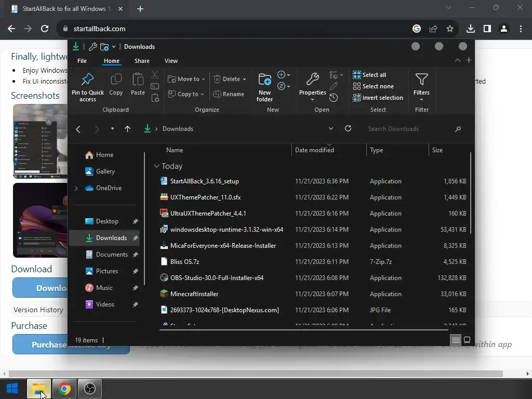
Task: Click the pin icon next to Music
Action: point(136,288)
